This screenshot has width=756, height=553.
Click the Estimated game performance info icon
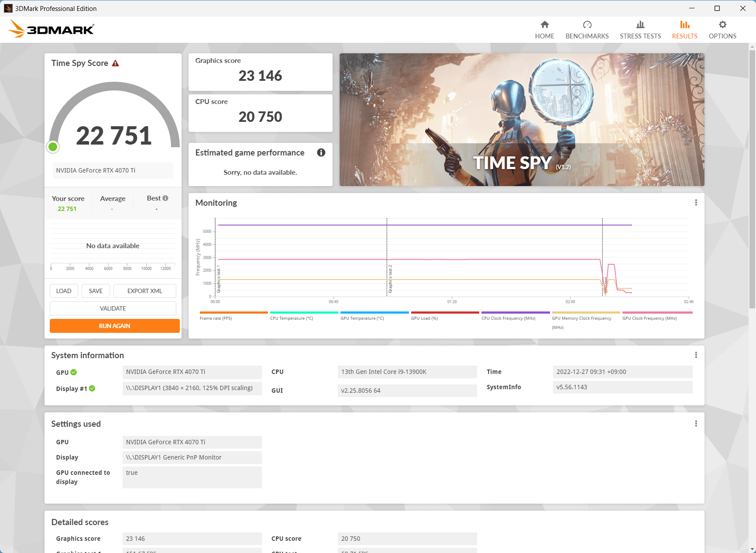(x=321, y=152)
